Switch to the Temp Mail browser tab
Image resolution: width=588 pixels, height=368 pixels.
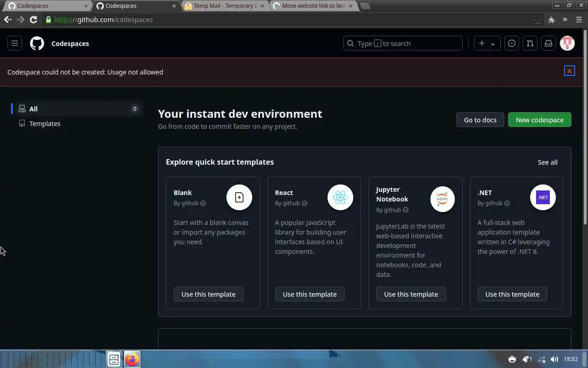coord(224,6)
